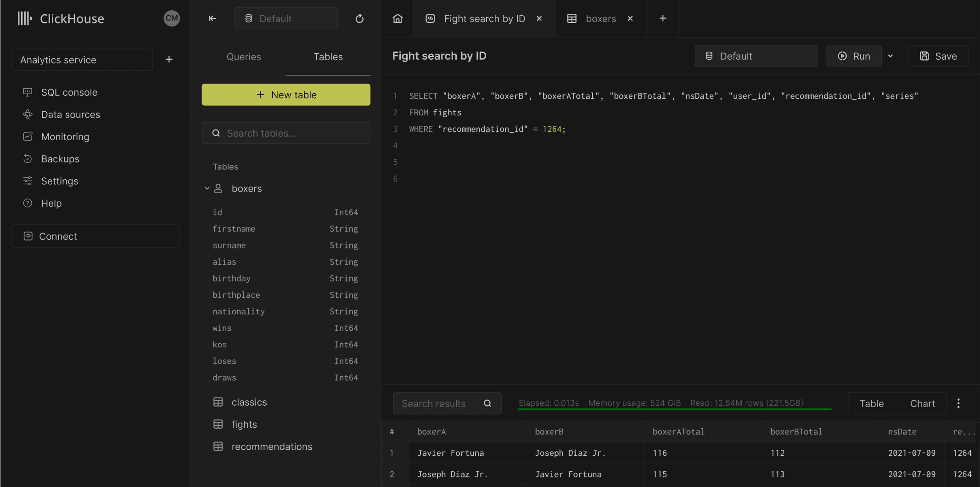Click the Elapsed query statistics text
Screen dimensions: 980x487
[549, 403]
